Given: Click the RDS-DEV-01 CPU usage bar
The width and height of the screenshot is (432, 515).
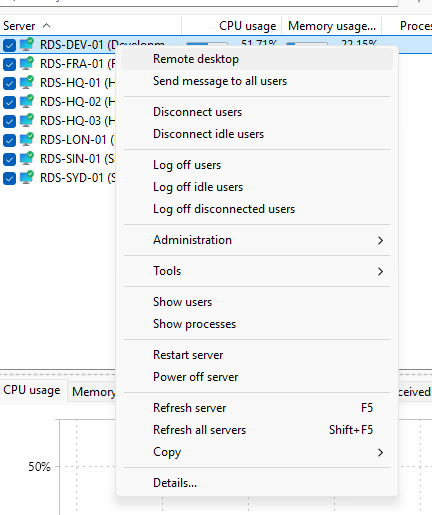Looking at the screenshot, I should (207, 44).
